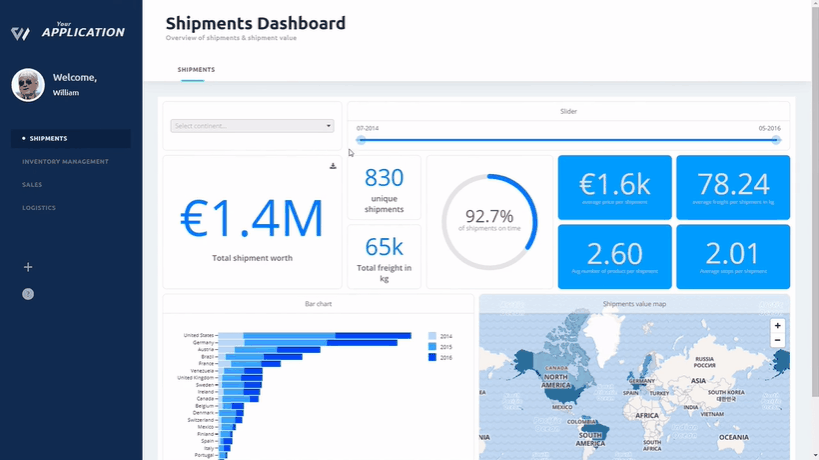
Task: Zoom out on the shipments value map
Action: tap(777, 340)
